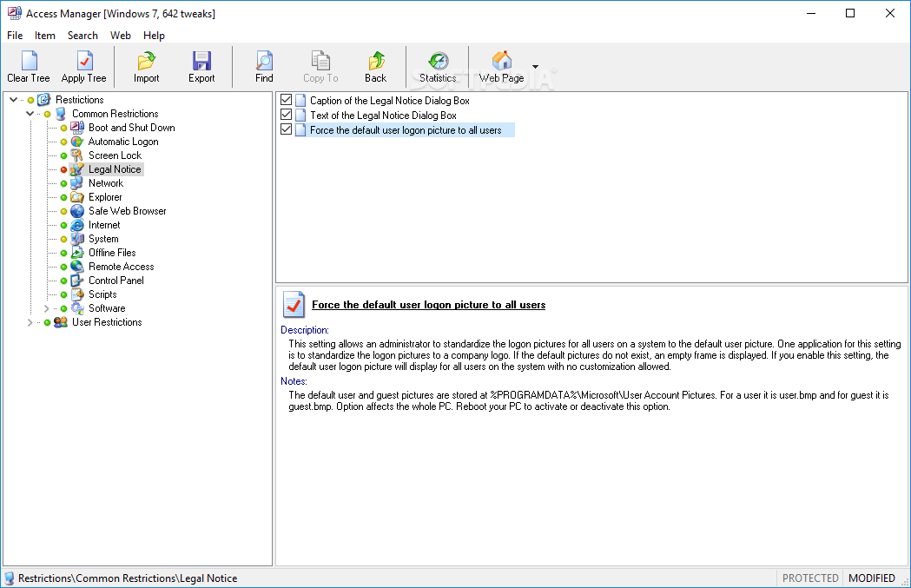The image size is (911, 588).
Task: Click the status bar path Restrictions\Common Restrictions\Legal Notice
Action: point(128,578)
